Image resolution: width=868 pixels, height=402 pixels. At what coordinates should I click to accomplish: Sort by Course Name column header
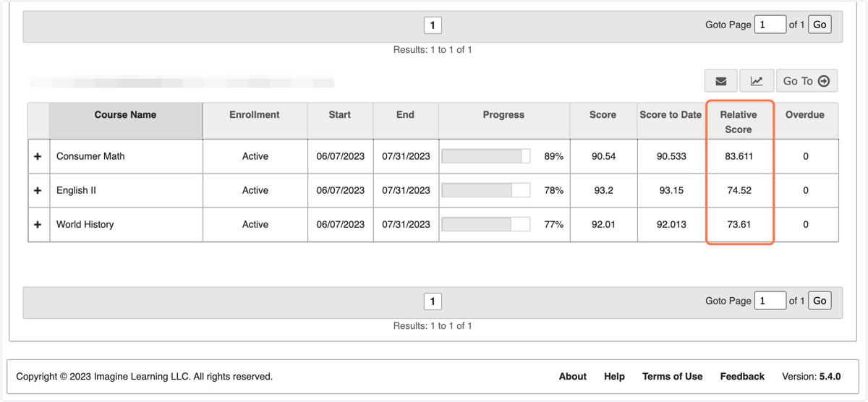click(125, 121)
